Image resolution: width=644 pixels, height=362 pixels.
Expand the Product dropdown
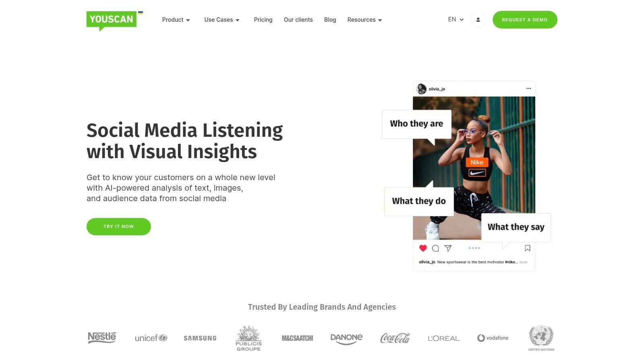(x=176, y=20)
